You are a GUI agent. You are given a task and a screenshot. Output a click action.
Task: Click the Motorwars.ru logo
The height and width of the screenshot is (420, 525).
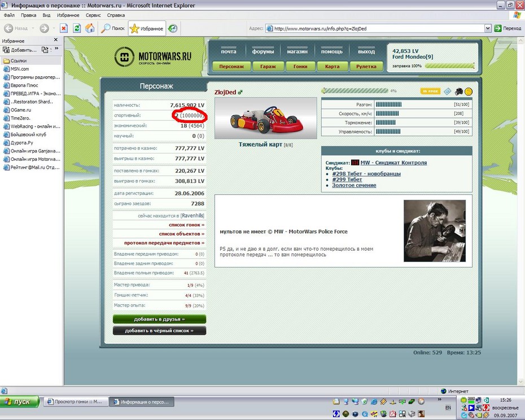click(x=153, y=56)
